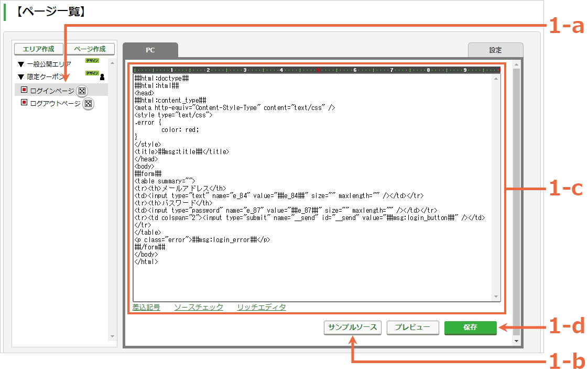Click the page tree scrollbar down arrow
Screen dimensions: 588x372
112,336
